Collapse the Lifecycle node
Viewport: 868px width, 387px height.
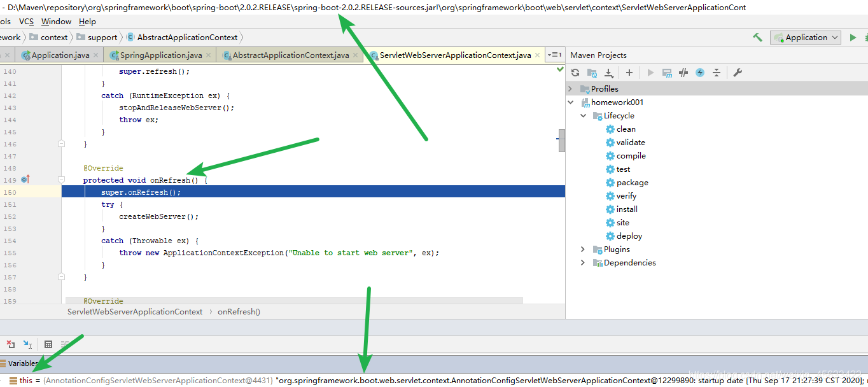click(583, 116)
